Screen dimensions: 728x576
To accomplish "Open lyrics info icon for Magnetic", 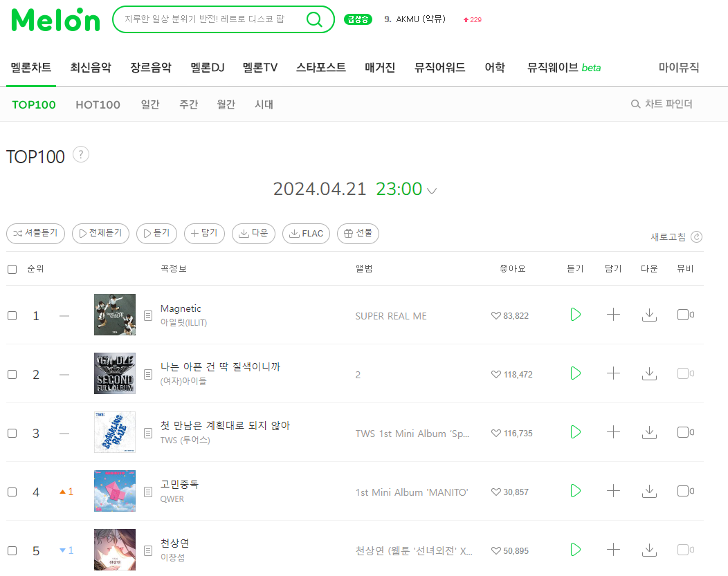I will 148,316.
